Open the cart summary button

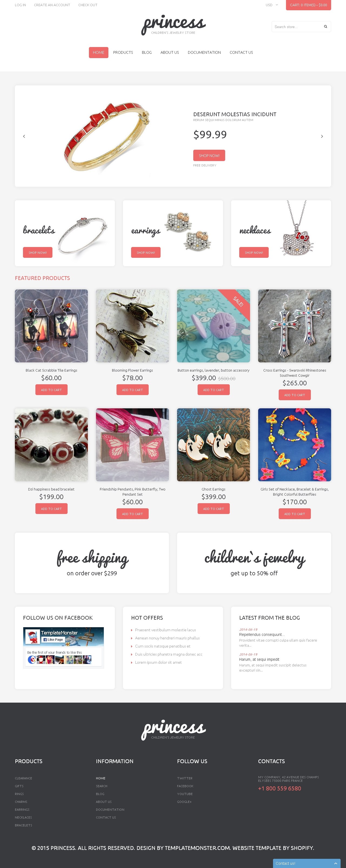point(308,5)
